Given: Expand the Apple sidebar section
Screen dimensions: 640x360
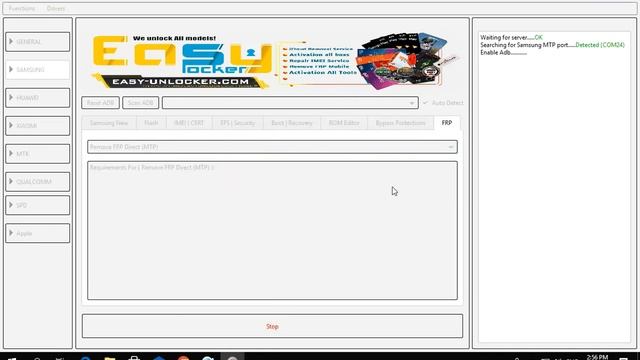Looking at the screenshot, I should tap(38, 233).
